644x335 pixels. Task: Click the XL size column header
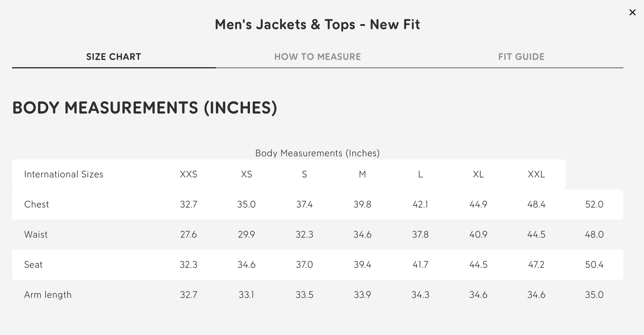[478, 174]
